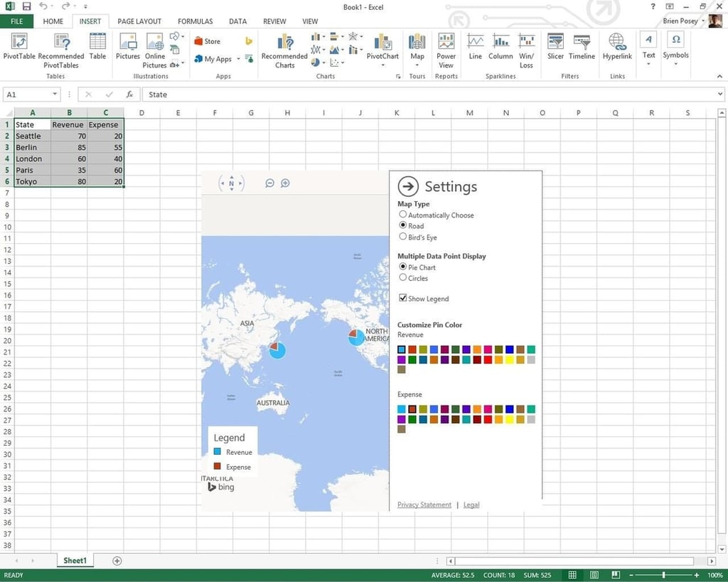Switch to the FORMULAS tab
Screen dimensions: 728x582
tap(195, 21)
